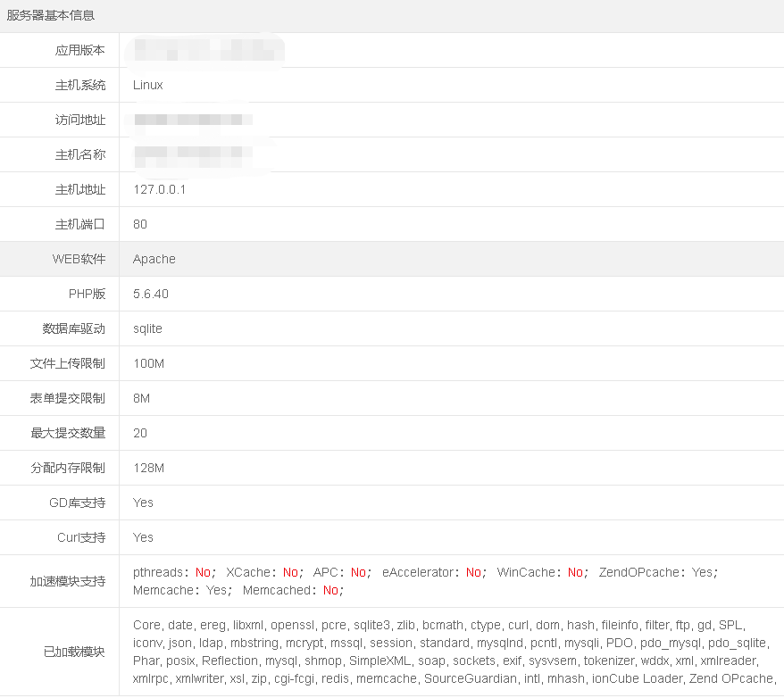Select the Linux value
This screenshot has height=698, width=784.
tap(148, 85)
